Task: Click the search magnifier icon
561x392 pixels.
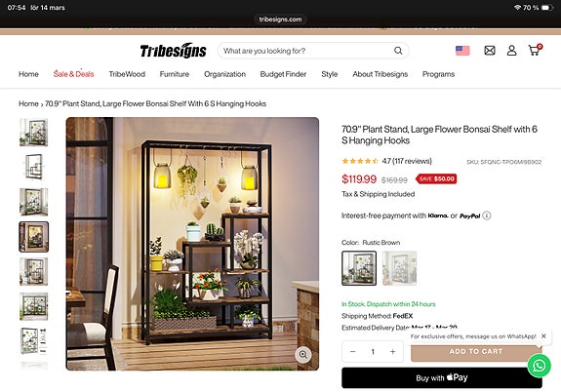Action: (398, 51)
